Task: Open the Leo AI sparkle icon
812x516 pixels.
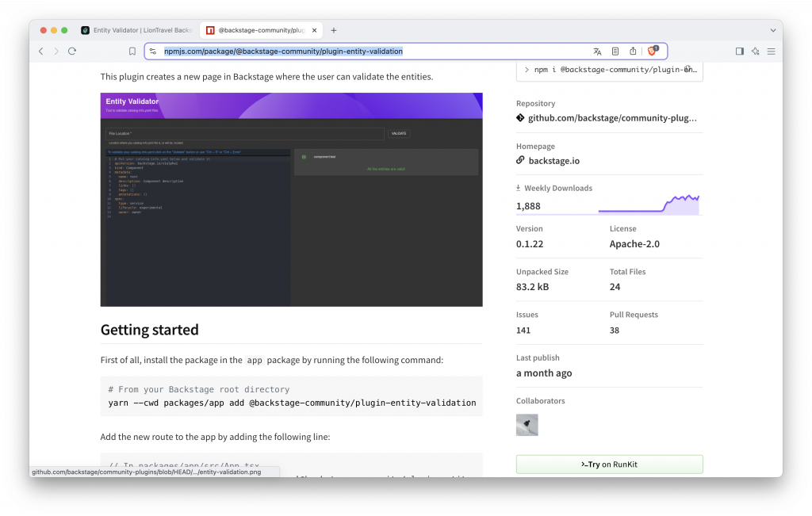Action: pyautogui.click(x=756, y=52)
